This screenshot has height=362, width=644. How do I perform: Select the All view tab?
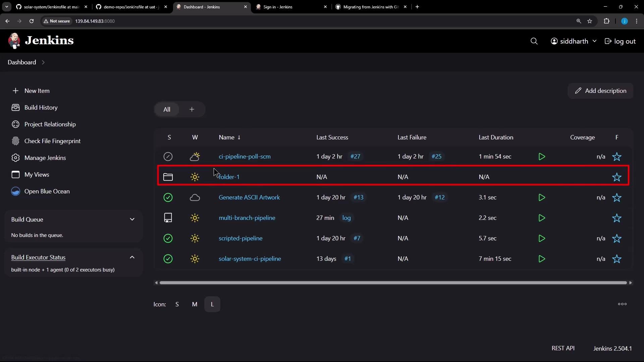click(167, 110)
